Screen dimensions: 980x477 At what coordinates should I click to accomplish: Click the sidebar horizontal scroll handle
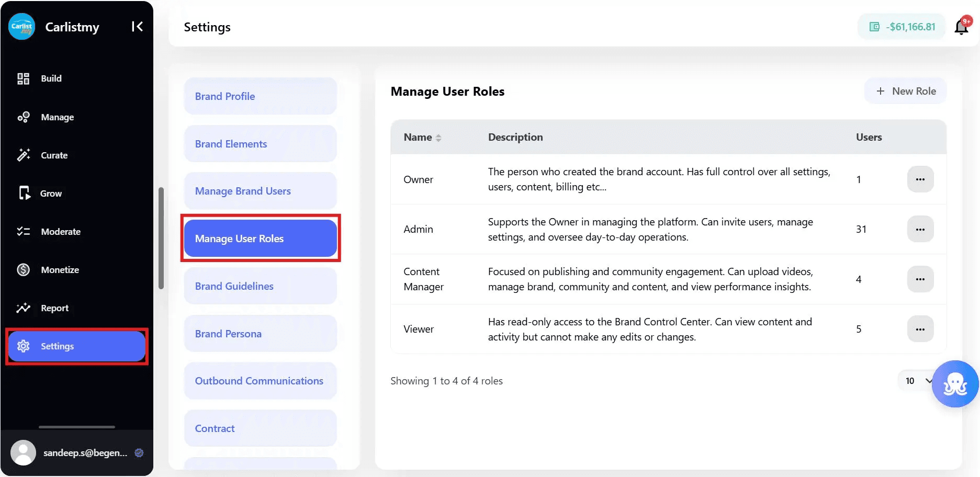pos(77,427)
